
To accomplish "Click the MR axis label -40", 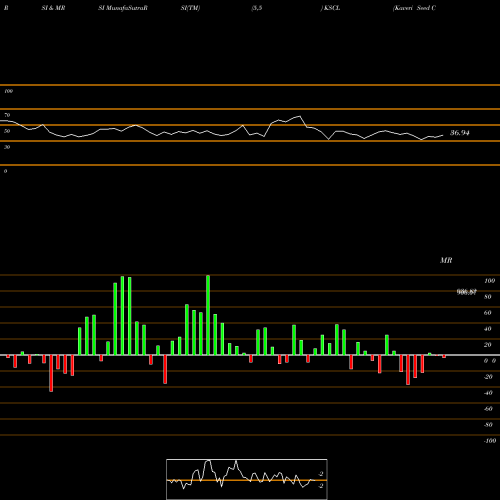I will pyautogui.click(x=488, y=393).
